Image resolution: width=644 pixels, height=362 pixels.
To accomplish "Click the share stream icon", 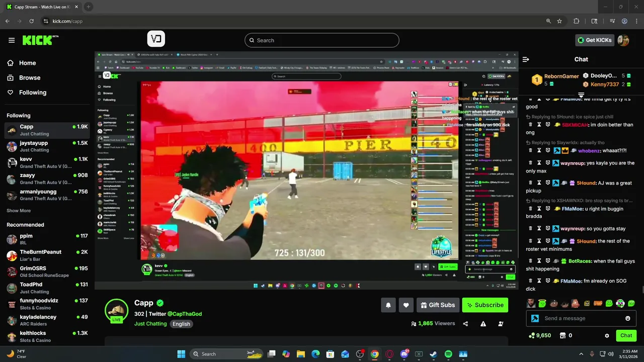I will click(465, 324).
